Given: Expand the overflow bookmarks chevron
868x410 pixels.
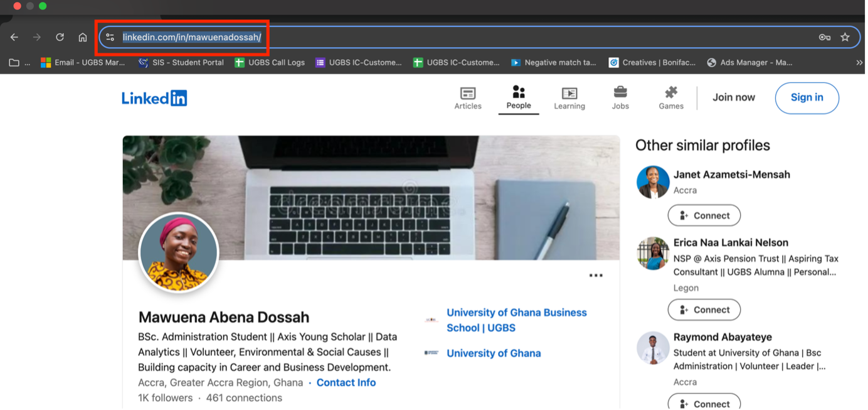Looking at the screenshot, I should tap(859, 62).
